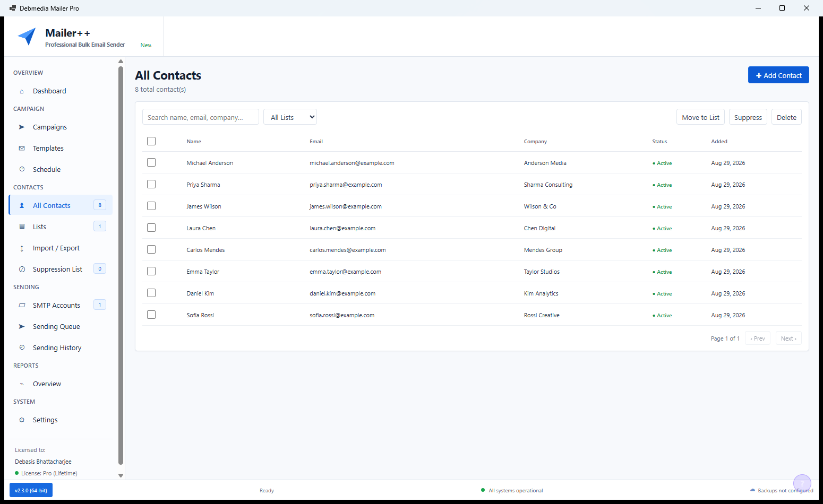This screenshot has width=823, height=504.
Task: Mark the Carlos Mendes checkbox
Action: tap(151, 249)
